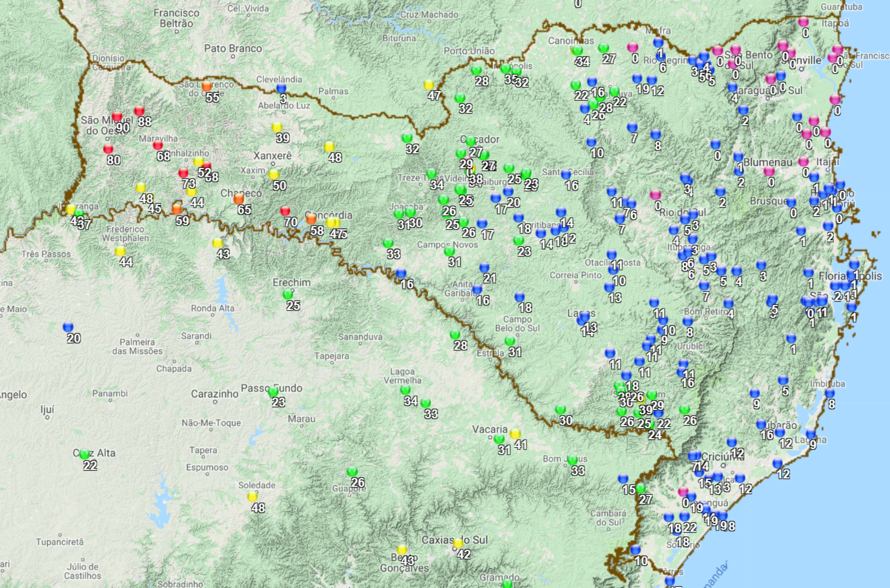This screenshot has height=588, width=890.
Task: Select the Ronda Alta label
Action: (213, 308)
